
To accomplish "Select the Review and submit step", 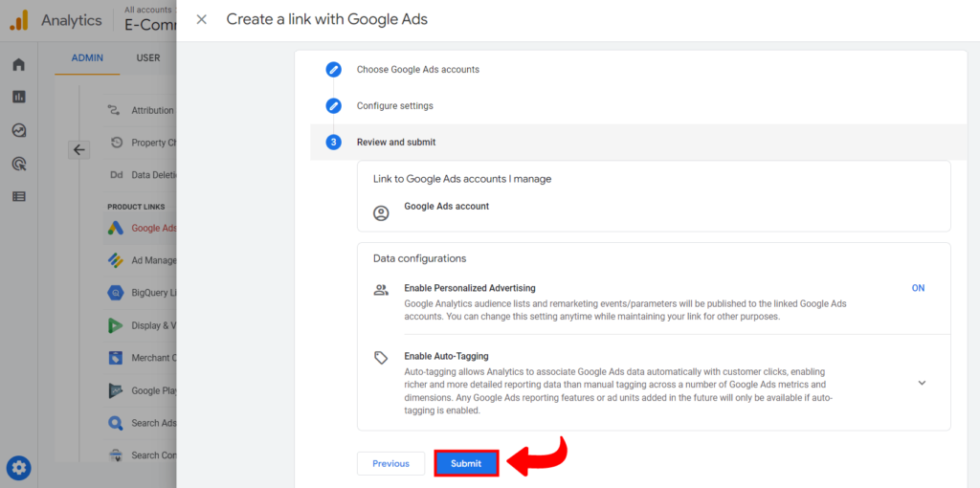I will 395,143.
